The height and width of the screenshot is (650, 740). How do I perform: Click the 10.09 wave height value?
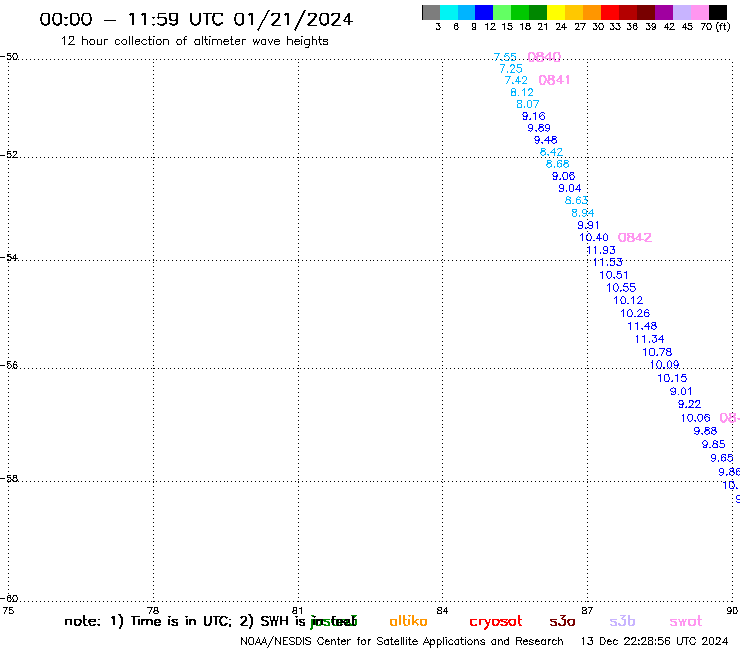pos(664,365)
